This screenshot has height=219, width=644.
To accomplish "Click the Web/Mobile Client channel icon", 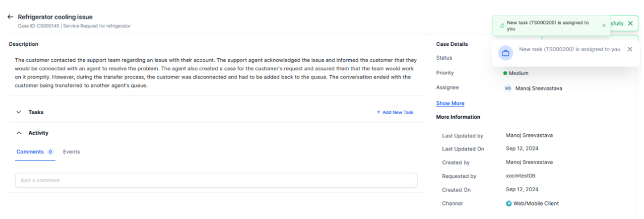I will (x=509, y=204).
